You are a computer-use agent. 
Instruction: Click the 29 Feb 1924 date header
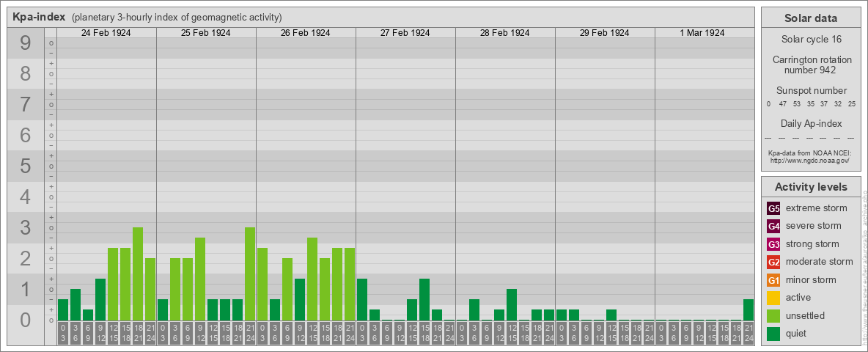[605, 33]
